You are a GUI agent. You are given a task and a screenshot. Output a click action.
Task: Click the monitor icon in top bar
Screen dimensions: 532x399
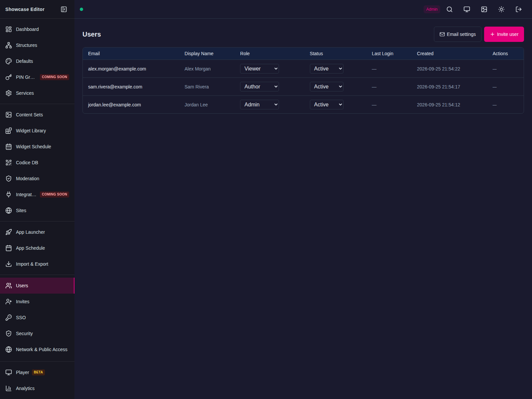467,9
